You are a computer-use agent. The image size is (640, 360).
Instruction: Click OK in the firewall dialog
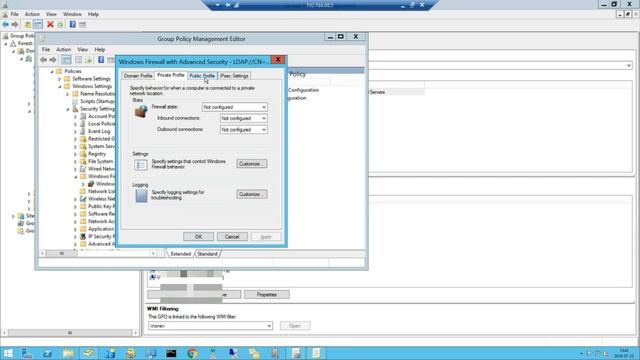(x=198, y=237)
